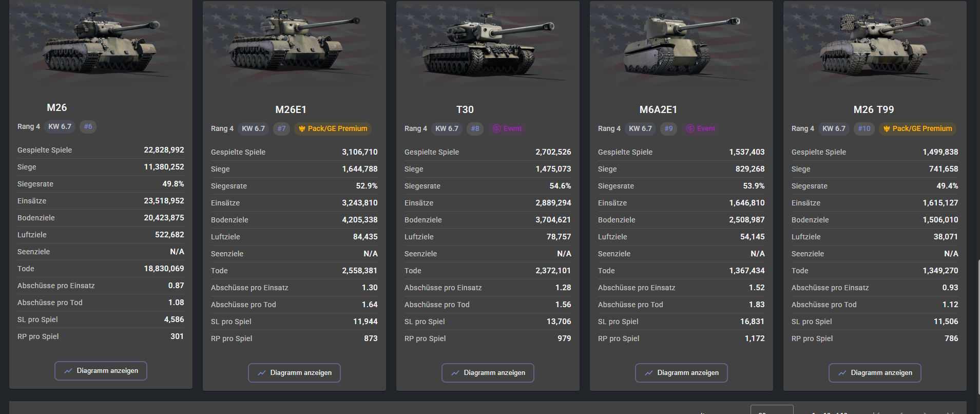This screenshot has width=980, height=414.
Task: Click the M26E1 tank name heading
Action: tap(291, 109)
